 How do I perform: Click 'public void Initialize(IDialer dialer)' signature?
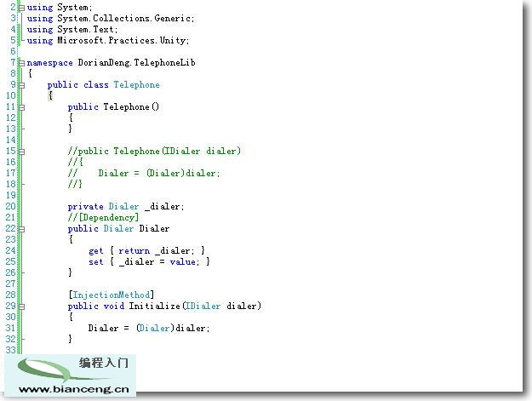click(164, 306)
